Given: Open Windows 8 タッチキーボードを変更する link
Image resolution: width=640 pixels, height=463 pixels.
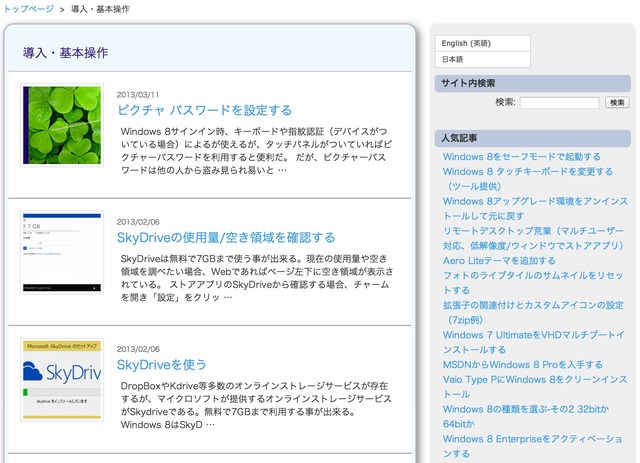Looking at the screenshot, I should pos(528,171).
